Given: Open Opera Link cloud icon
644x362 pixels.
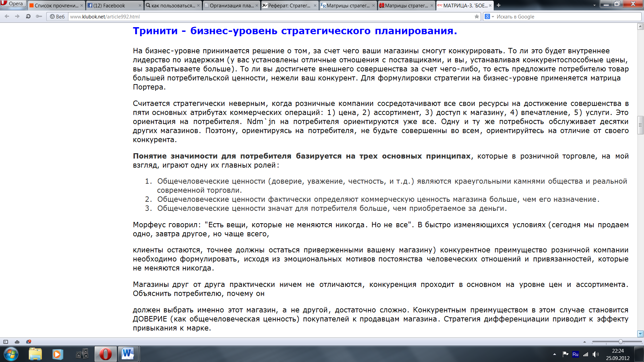Looking at the screenshot, I should [17, 342].
